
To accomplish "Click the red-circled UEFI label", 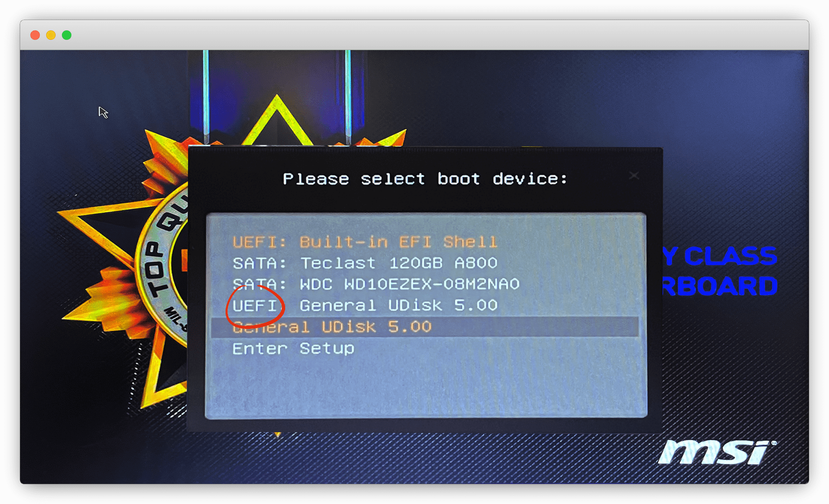I will [x=255, y=306].
